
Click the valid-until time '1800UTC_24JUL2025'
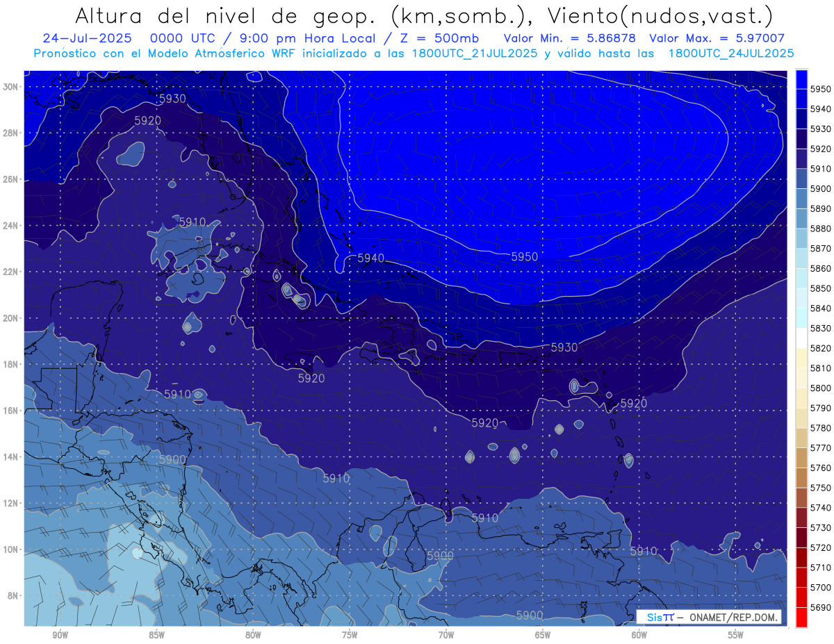tap(731, 53)
